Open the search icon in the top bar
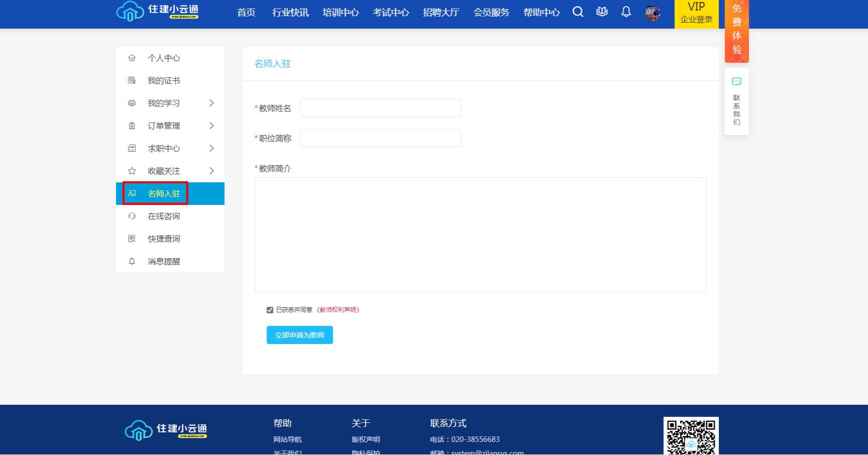Image resolution: width=868 pixels, height=455 pixels. [578, 12]
